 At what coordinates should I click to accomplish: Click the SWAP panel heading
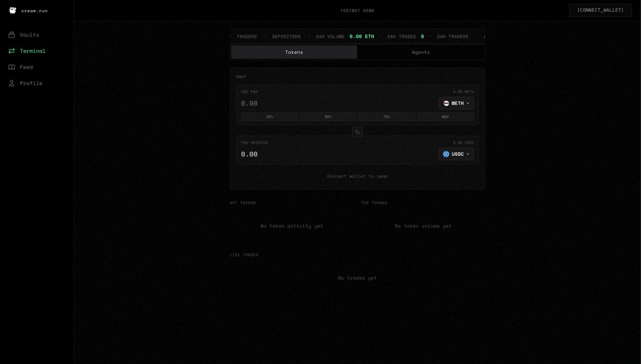click(x=241, y=77)
